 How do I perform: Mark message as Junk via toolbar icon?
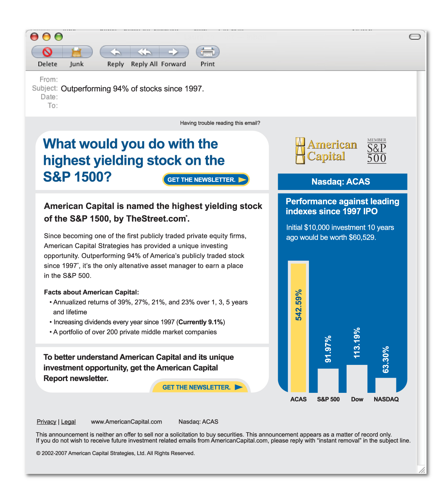click(77, 52)
